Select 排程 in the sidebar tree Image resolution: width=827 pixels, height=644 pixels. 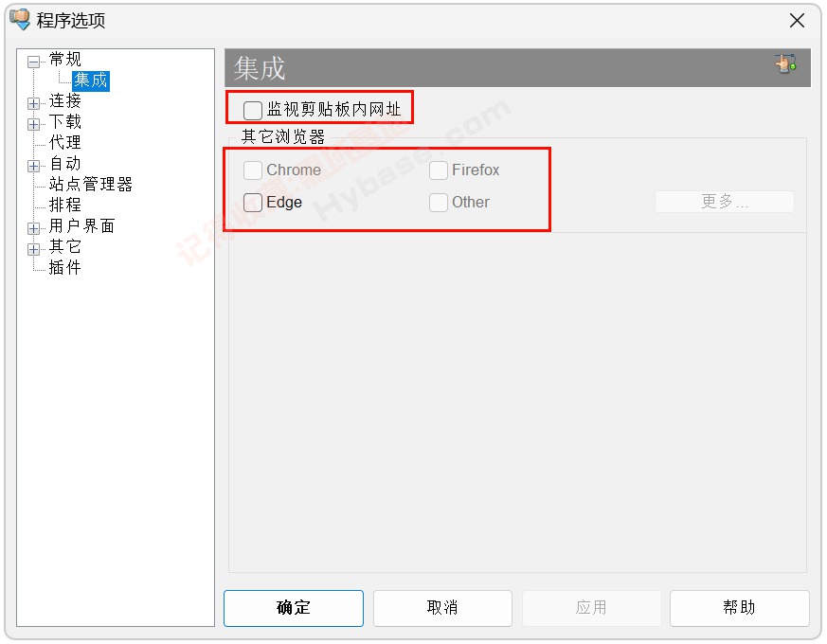(66, 205)
